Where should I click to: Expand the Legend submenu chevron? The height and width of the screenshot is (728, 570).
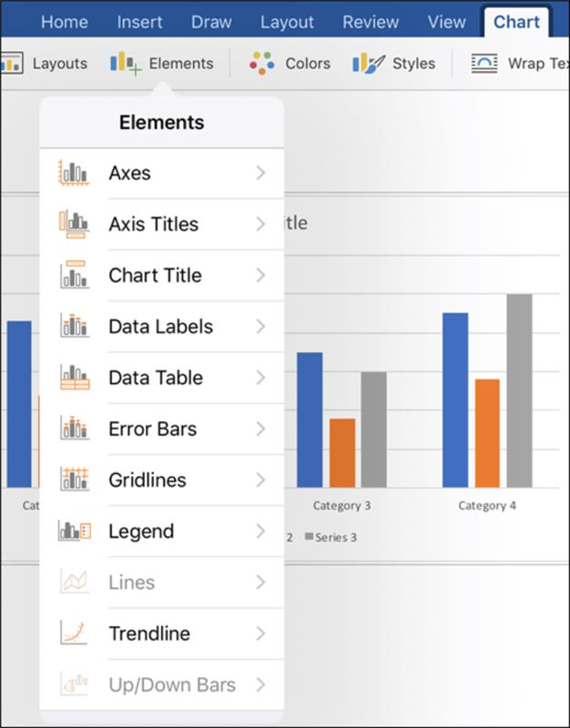coord(260,531)
